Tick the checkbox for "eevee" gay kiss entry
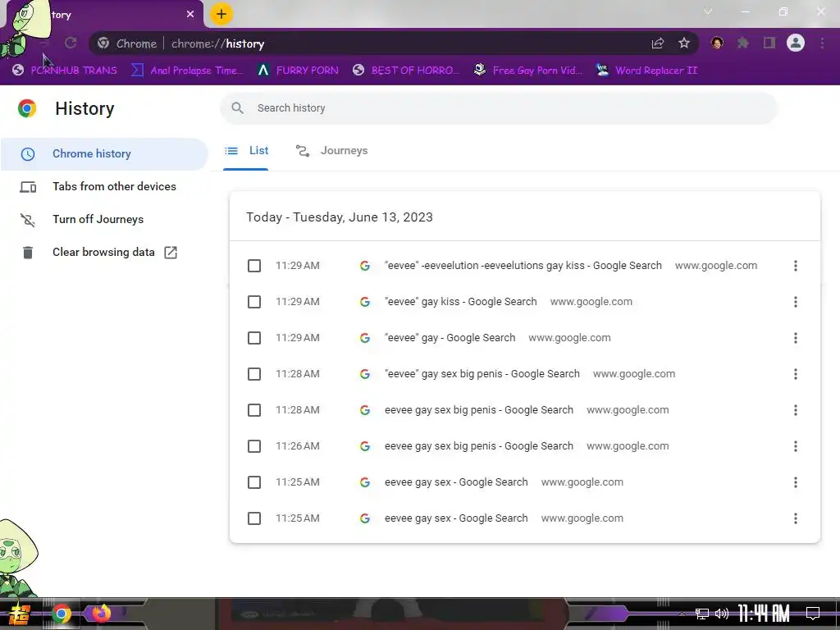 pyautogui.click(x=254, y=302)
